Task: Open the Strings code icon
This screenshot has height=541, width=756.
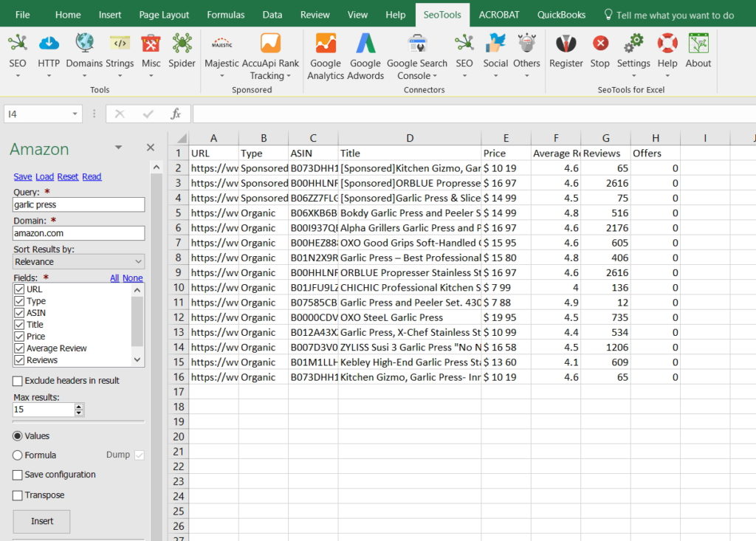Action: (120, 43)
